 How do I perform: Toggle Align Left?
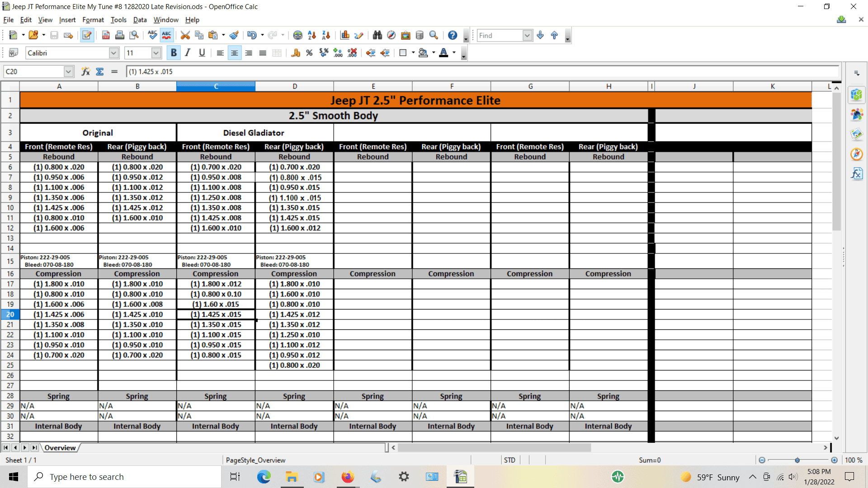click(x=220, y=53)
